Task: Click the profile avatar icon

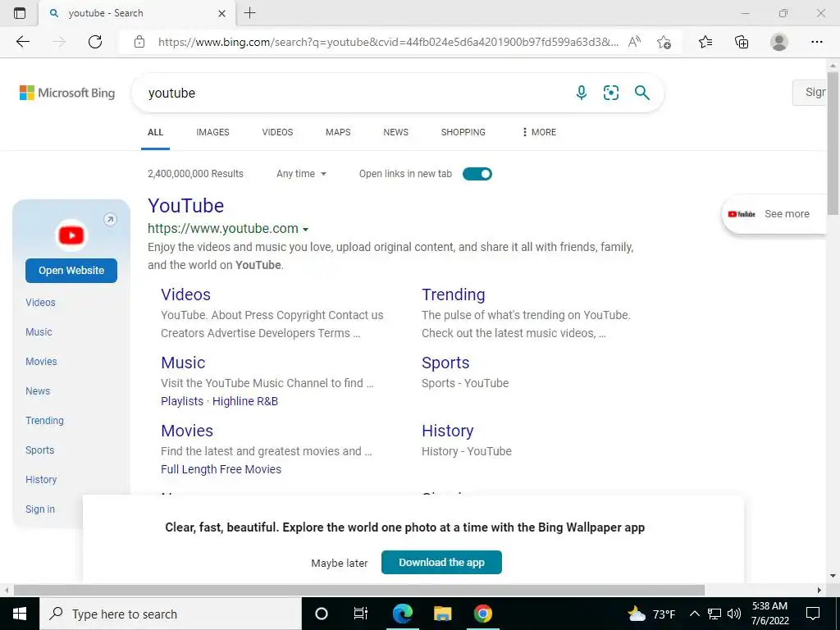Action: (x=779, y=42)
